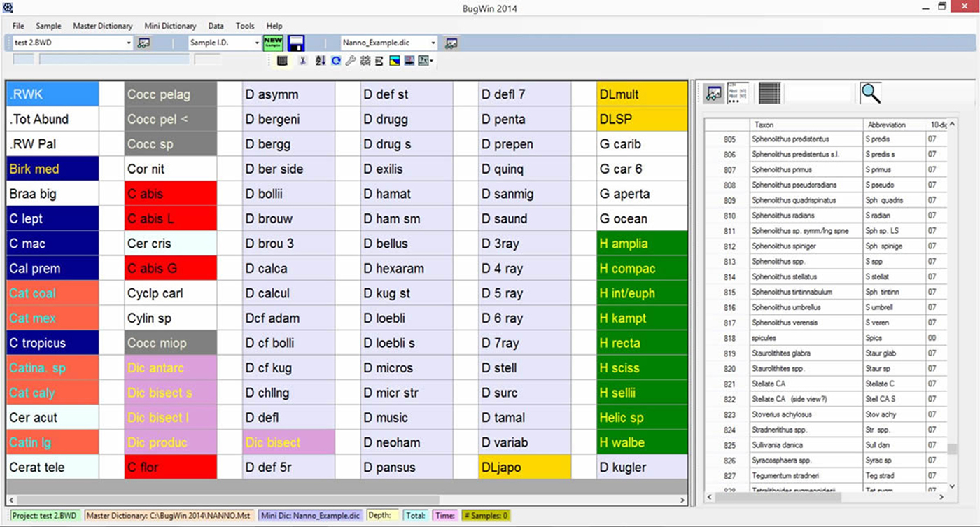Toggle the abbreviation list view in right panel
Viewport: 980px width, 527px height.
pyautogui.click(x=737, y=92)
